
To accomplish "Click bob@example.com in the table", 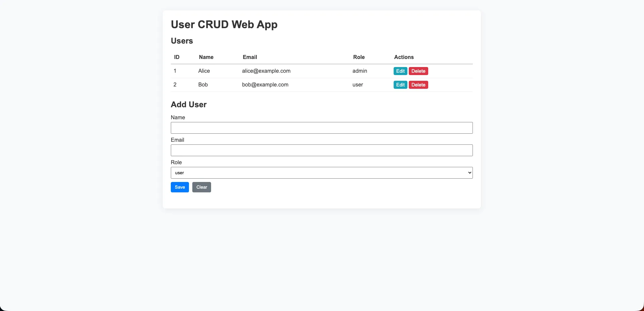I will (x=265, y=84).
